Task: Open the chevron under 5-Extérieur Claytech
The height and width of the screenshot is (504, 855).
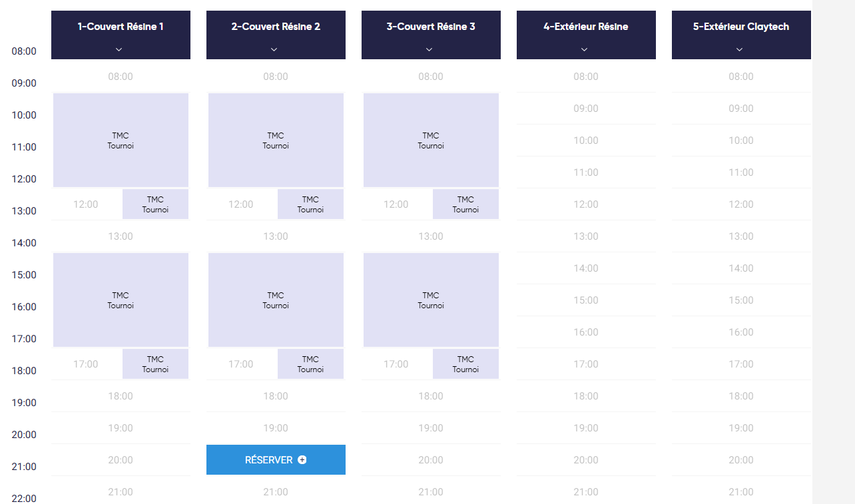Action: pyautogui.click(x=739, y=49)
